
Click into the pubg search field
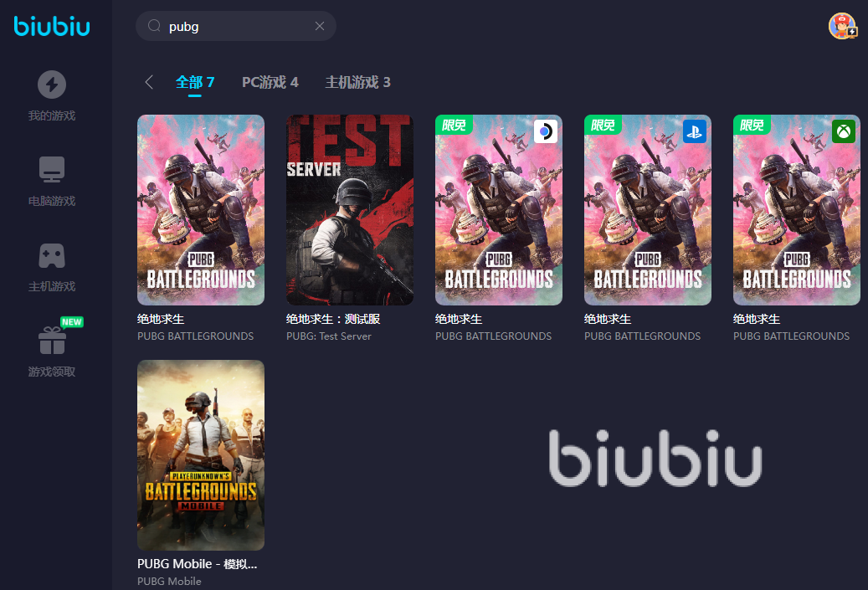pos(236,26)
